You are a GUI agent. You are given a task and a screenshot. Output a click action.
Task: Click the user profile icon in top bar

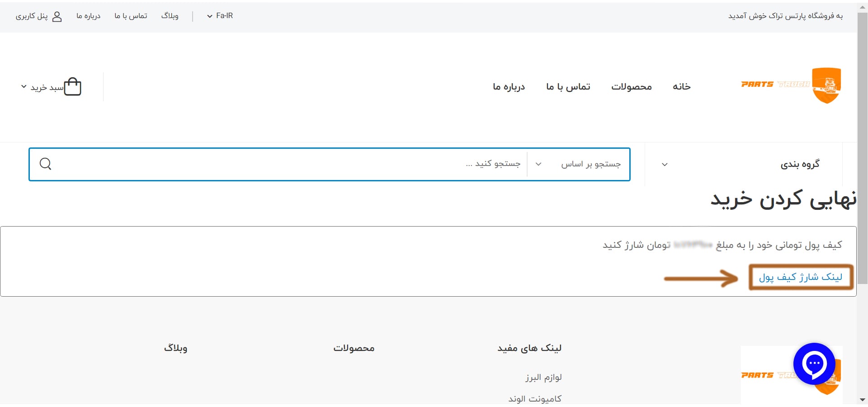click(x=57, y=16)
